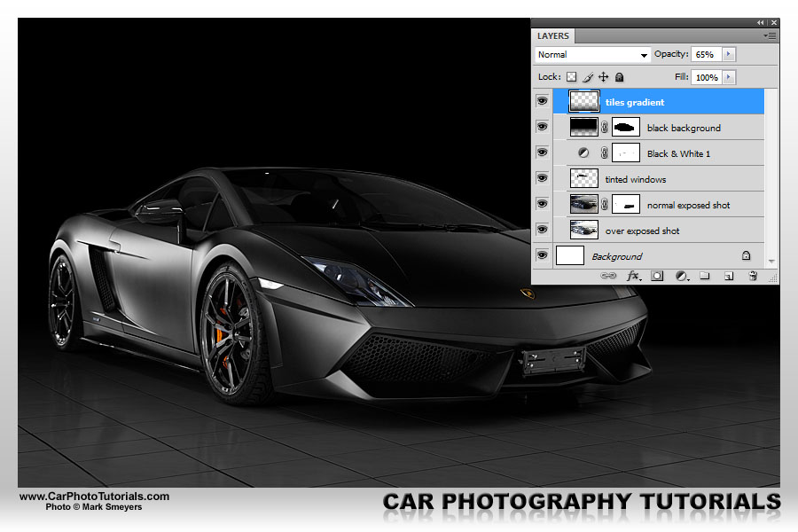Toggle visibility of the Background layer
This screenshot has width=798, height=532.
[x=542, y=254]
